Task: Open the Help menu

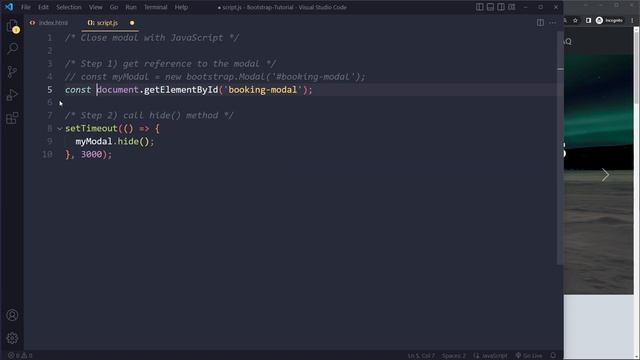Action: (181, 7)
